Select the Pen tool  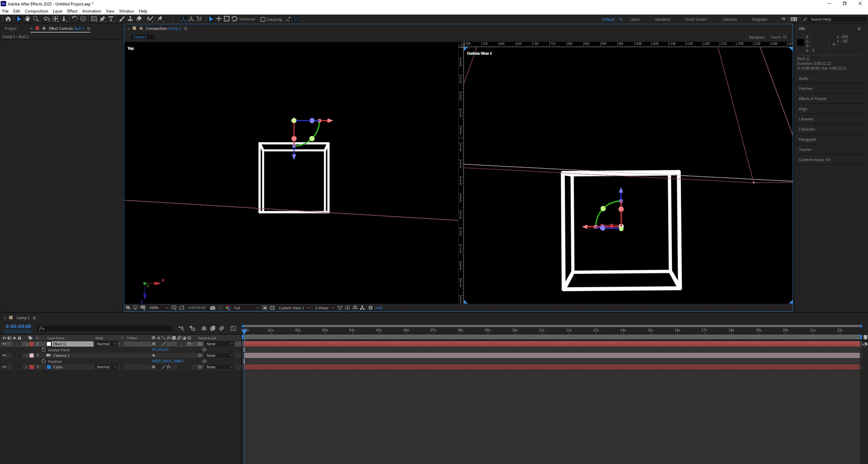[x=102, y=19]
